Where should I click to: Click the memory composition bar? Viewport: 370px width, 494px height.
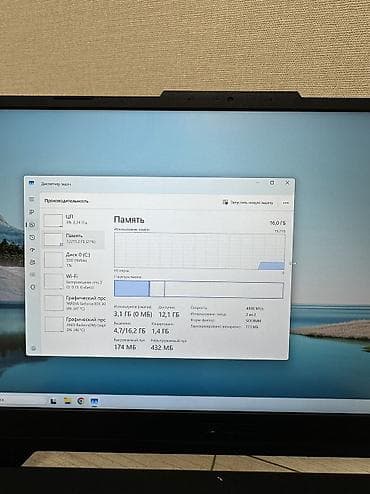(199, 289)
